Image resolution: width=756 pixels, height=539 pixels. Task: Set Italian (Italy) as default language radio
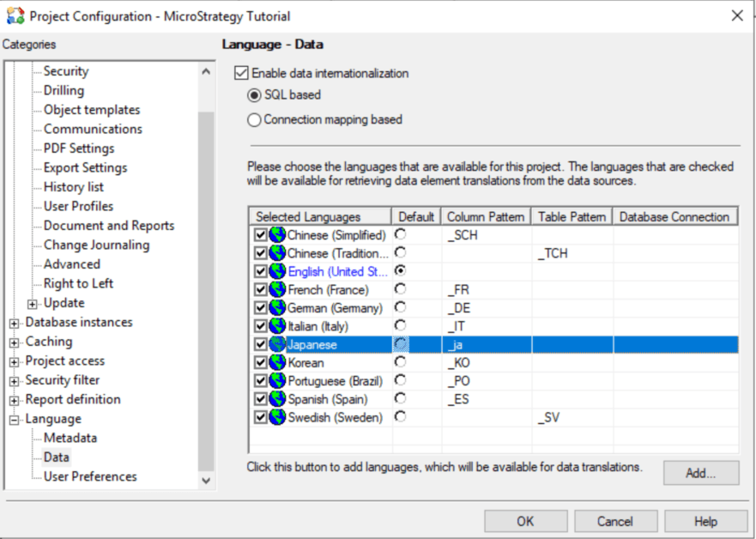(400, 325)
